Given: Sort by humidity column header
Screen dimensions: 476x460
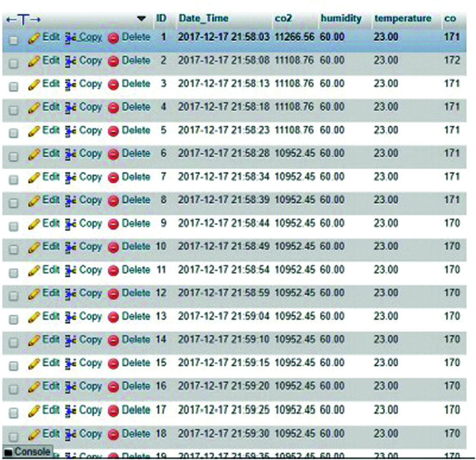Looking at the screenshot, I should click(x=341, y=18).
